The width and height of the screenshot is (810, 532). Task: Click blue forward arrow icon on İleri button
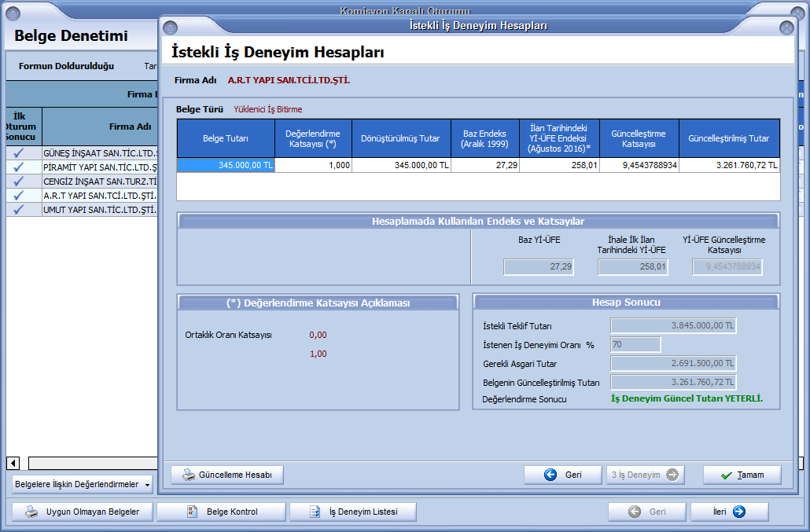click(x=738, y=512)
